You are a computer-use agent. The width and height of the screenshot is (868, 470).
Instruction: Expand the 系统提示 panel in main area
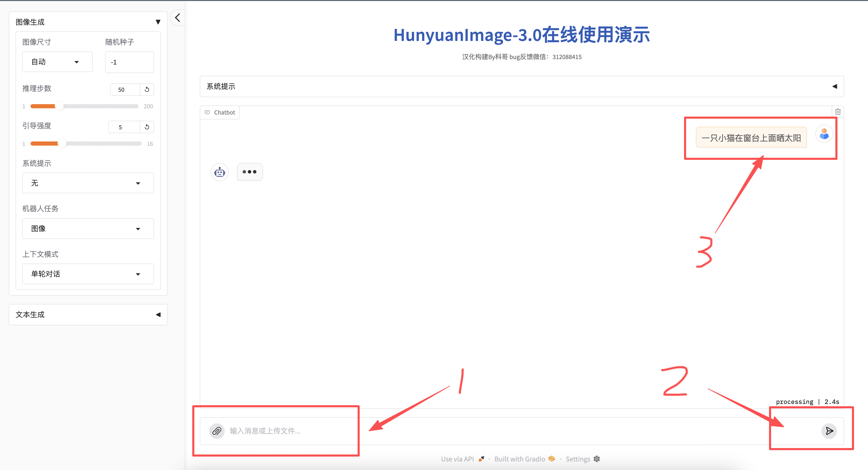pos(522,86)
